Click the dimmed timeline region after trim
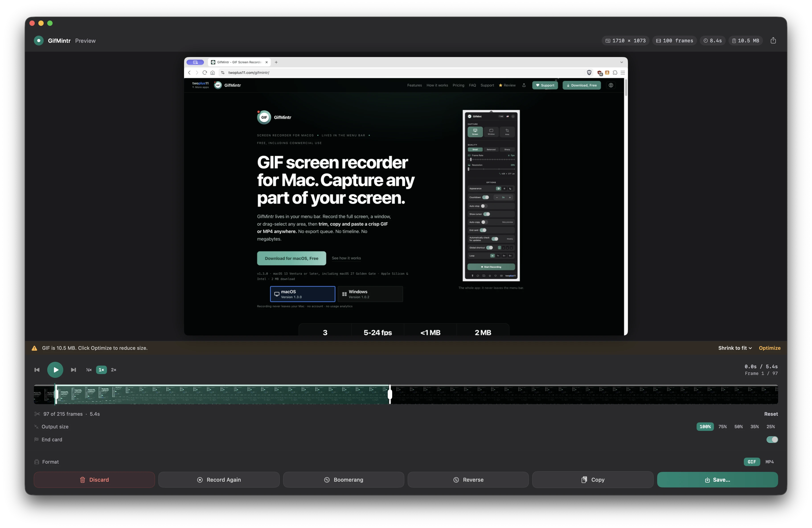Image resolution: width=812 pixels, height=528 pixels. click(584, 395)
